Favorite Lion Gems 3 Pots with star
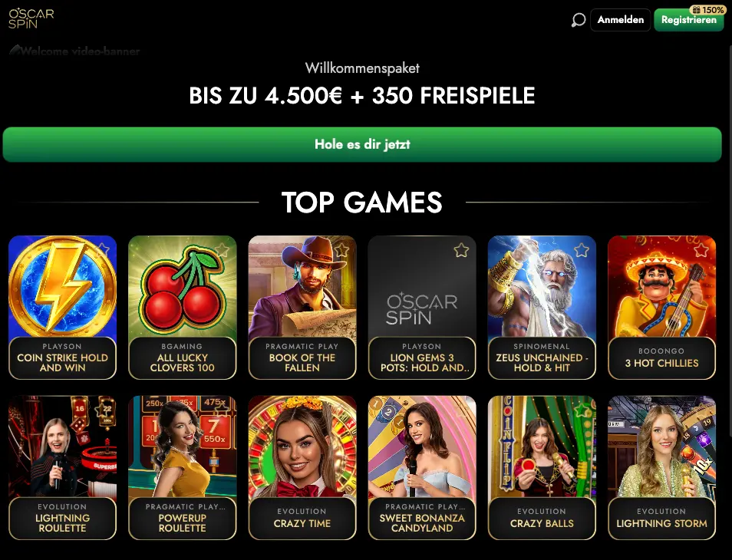This screenshot has width=732, height=560. pos(461,250)
